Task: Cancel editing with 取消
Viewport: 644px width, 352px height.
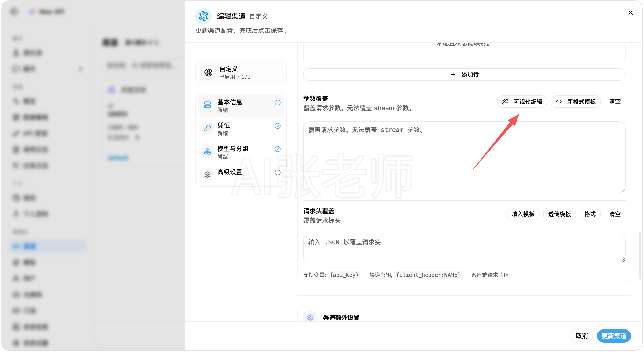Action: (581, 336)
